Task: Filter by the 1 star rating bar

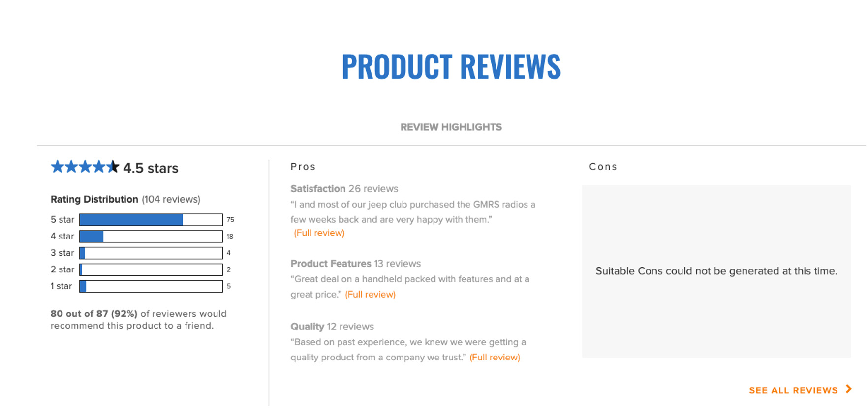Action: [151, 286]
